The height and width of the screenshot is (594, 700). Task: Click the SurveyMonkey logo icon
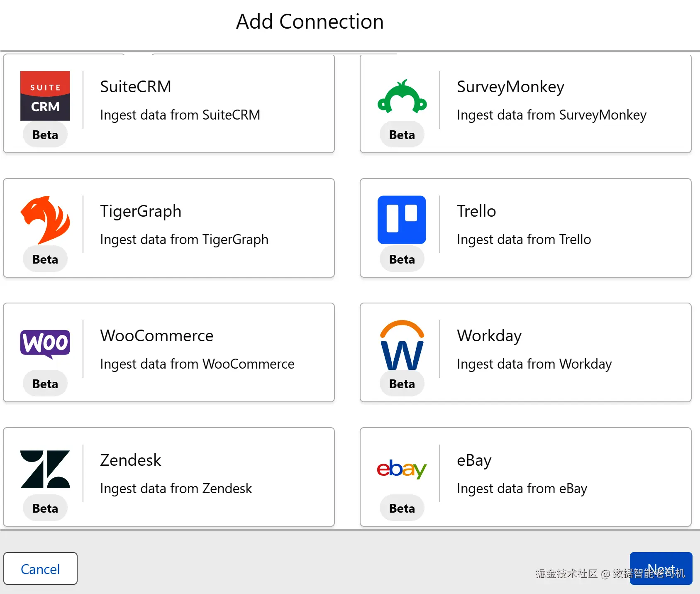[x=402, y=96]
